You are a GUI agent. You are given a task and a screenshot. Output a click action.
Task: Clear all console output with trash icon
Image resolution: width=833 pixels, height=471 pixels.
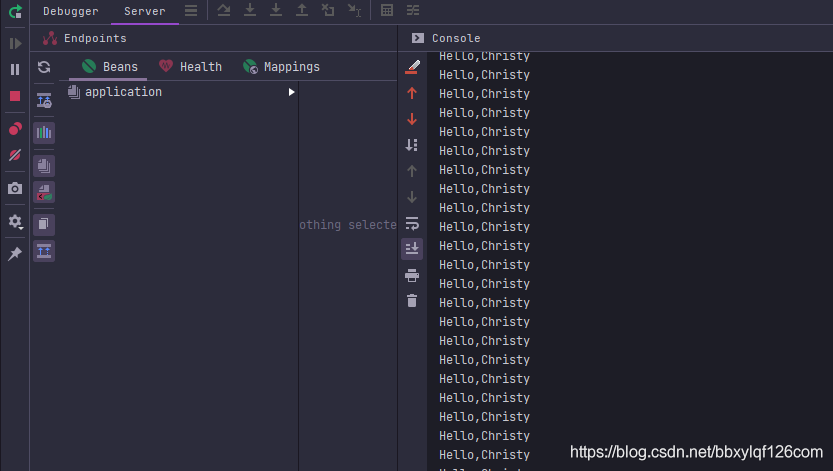point(412,300)
